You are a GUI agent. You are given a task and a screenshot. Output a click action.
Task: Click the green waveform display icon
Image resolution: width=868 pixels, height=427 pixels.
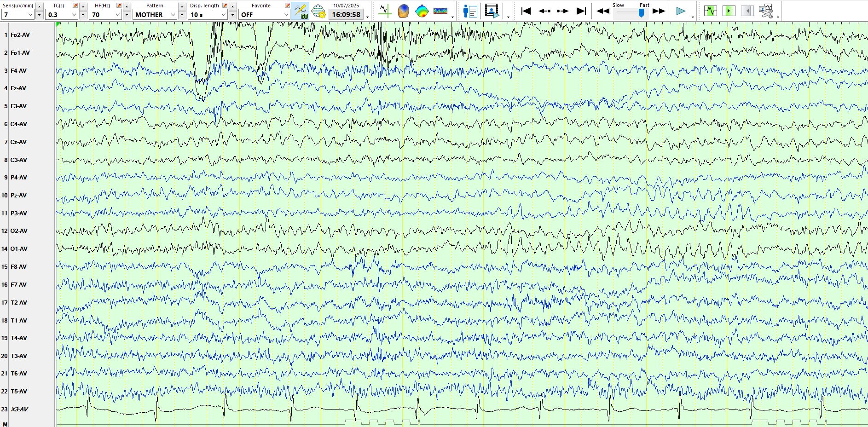pyautogui.click(x=711, y=11)
